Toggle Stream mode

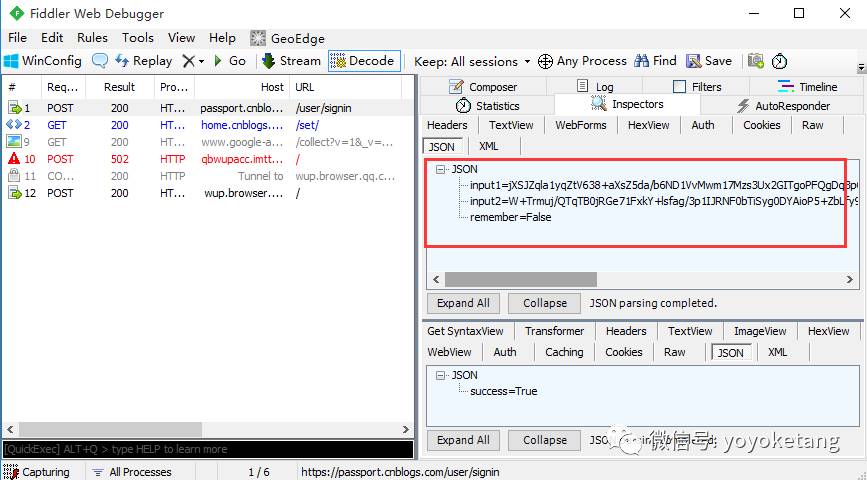point(291,61)
